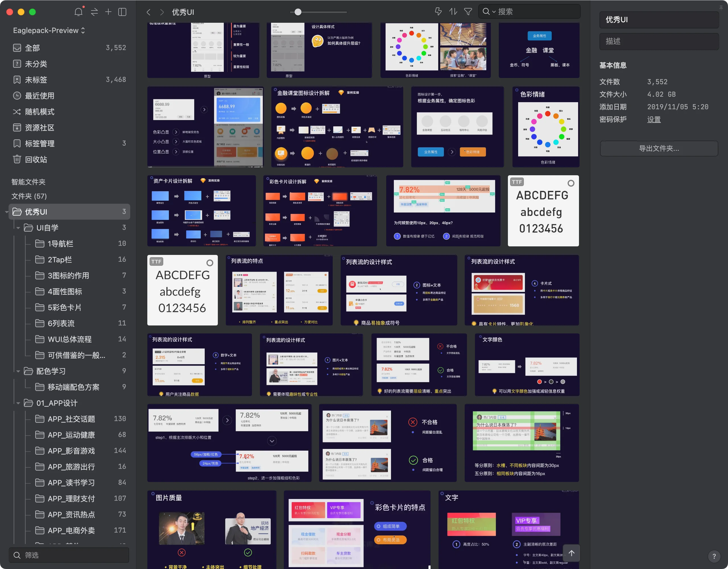Collapse the 配色学习 folder

(x=18, y=371)
